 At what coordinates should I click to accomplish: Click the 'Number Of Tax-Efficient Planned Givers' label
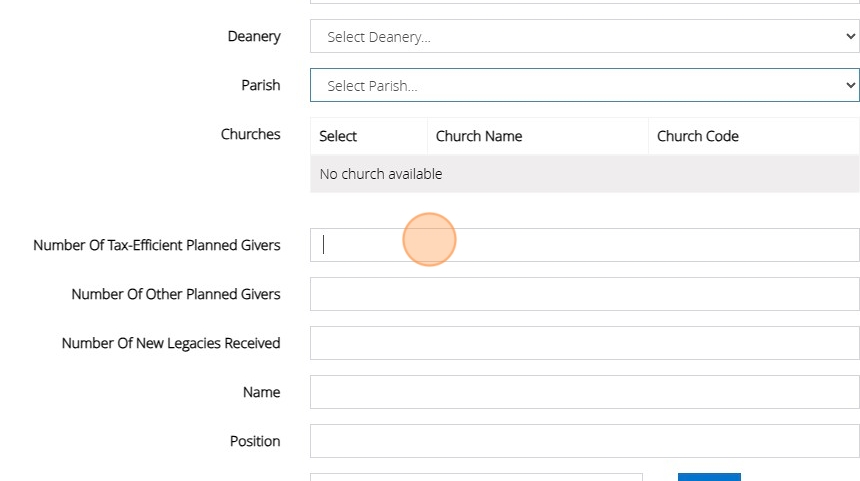click(x=157, y=245)
